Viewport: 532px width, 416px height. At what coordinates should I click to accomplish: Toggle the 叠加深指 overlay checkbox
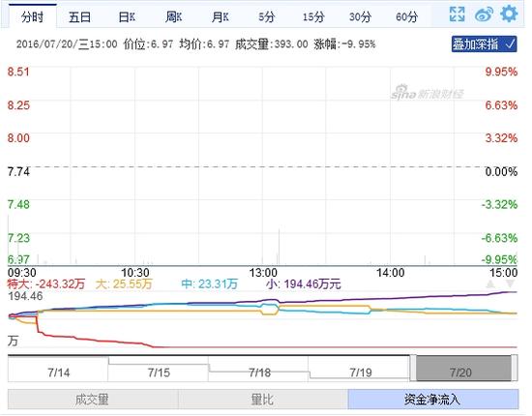tap(485, 45)
